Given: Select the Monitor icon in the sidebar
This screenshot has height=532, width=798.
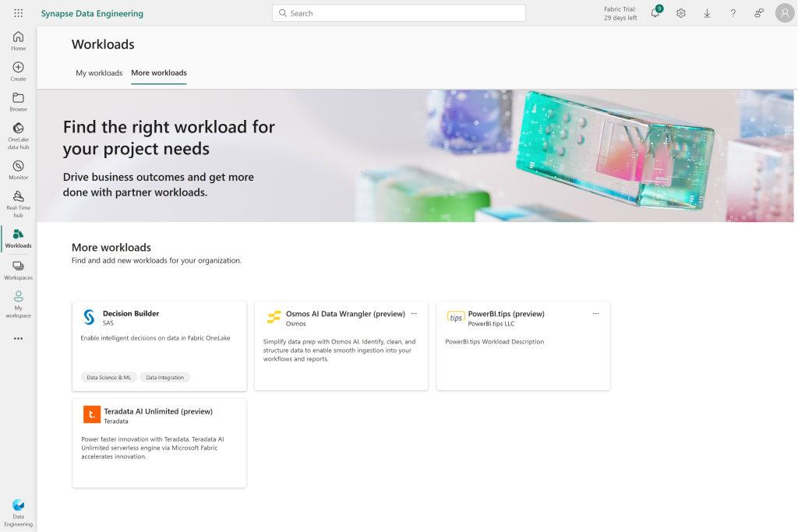Looking at the screenshot, I should (x=17, y=170).
